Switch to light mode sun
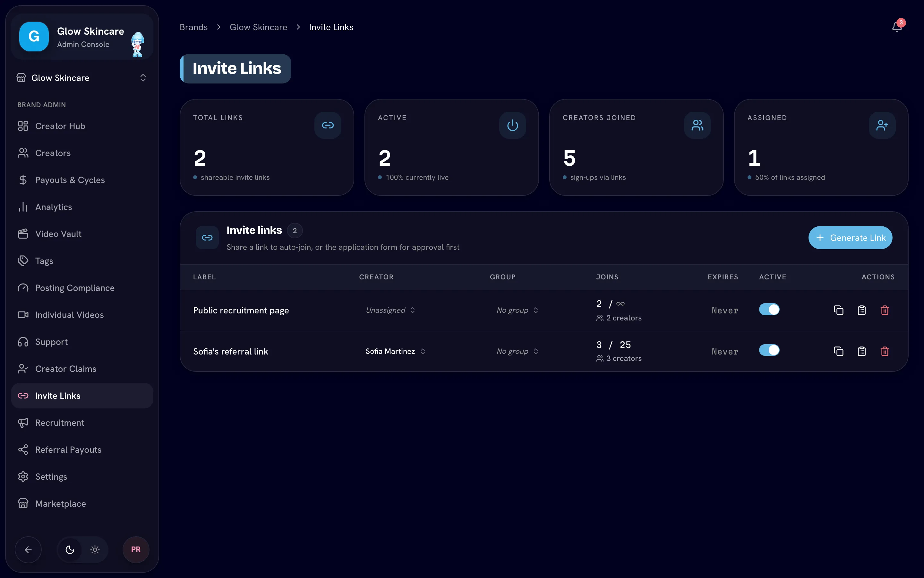Viewport: 924px width, 578px height. point(95,549)
